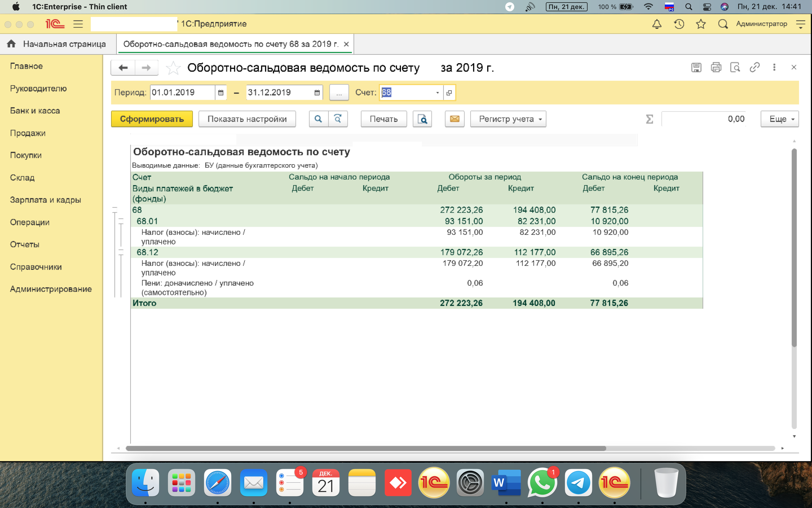Open calendar for period end date
The height and width of the screenshot is (508, 812).
coord(317,92)
